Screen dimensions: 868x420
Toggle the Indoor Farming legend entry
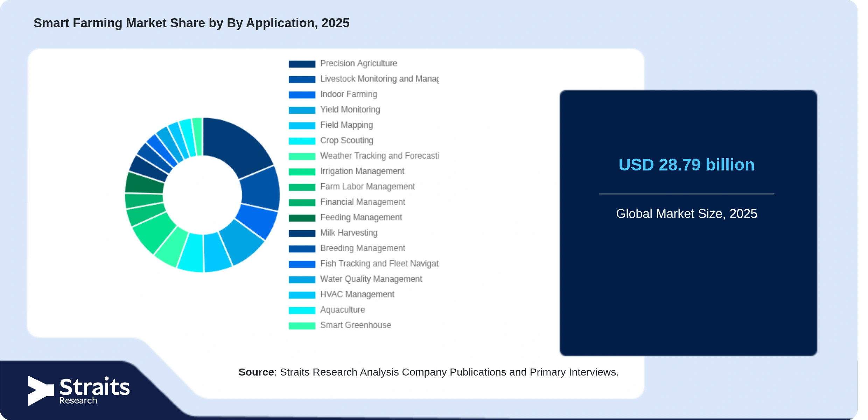coord(333,94)
